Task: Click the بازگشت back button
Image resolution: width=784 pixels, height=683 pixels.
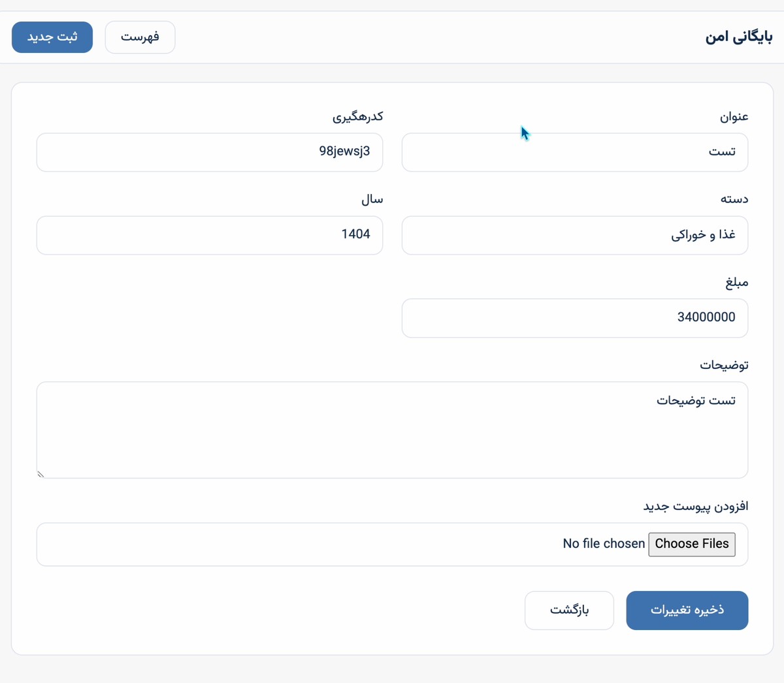Action: click(x=568, y=611)
